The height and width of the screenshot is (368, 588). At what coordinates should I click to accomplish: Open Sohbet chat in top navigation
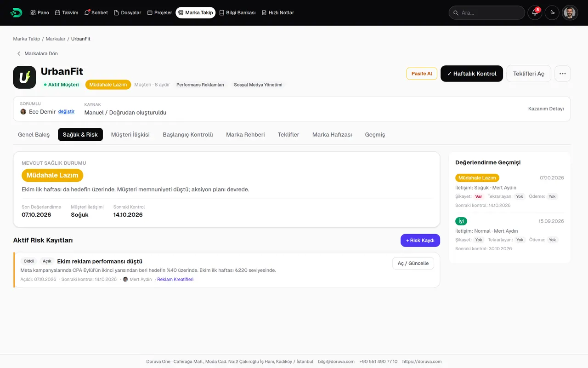[x=96, y=13]
